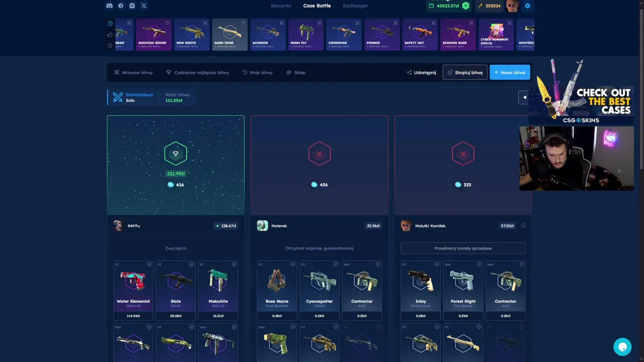The height and width of the screenshot is (362, 644).
Task: Open the Crossfade drop thumbnail
Action: coord(344,35)
